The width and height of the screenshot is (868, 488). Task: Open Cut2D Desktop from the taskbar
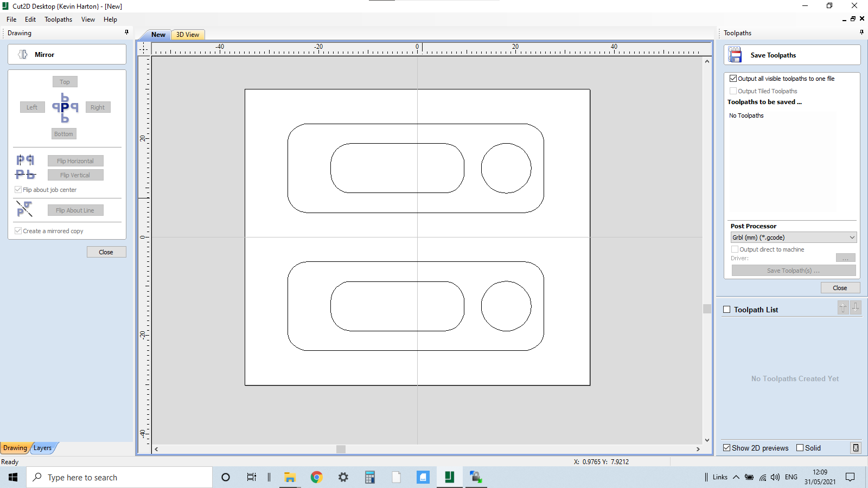(x=449, y=477)
